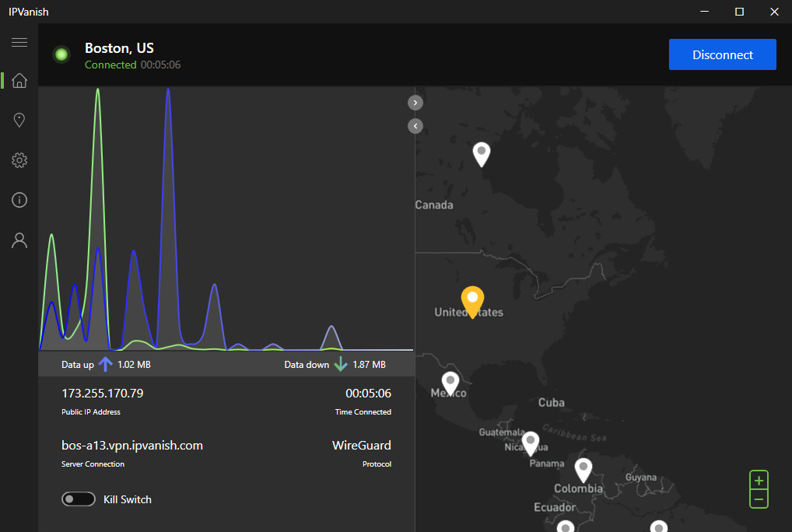Click the green connection status indicator
Image resolution: width=792 pixels, height=532 pixels.
click(61, 54)
